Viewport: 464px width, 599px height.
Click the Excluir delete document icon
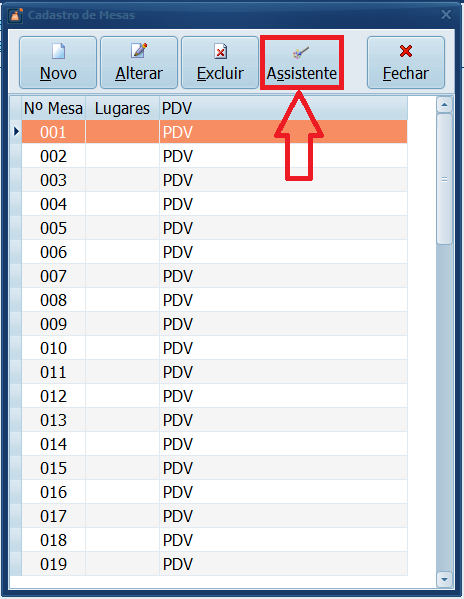pyautogui.click(x=220, y=51)
